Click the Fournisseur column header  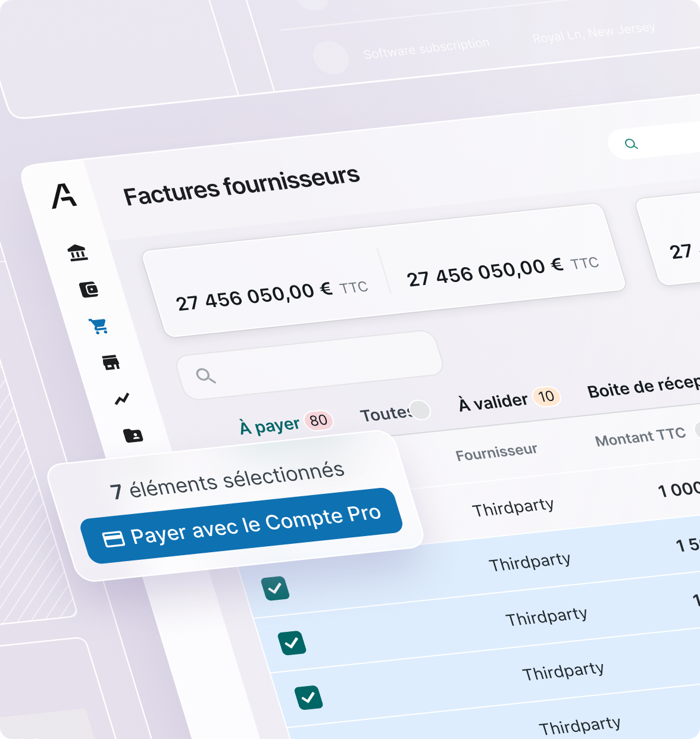click(x=496, y=452)
